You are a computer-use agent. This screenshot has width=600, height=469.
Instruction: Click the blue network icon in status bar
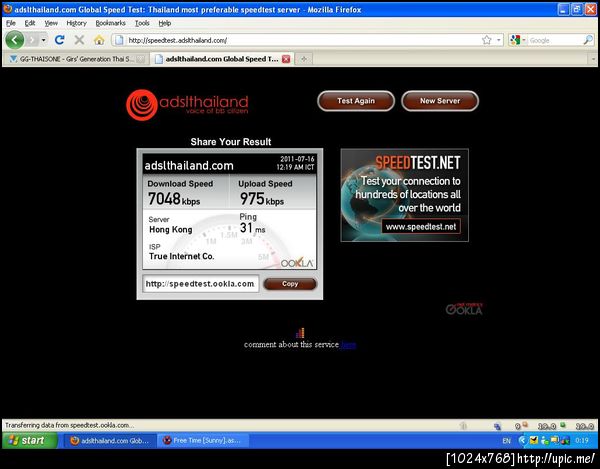click(497, 426)
